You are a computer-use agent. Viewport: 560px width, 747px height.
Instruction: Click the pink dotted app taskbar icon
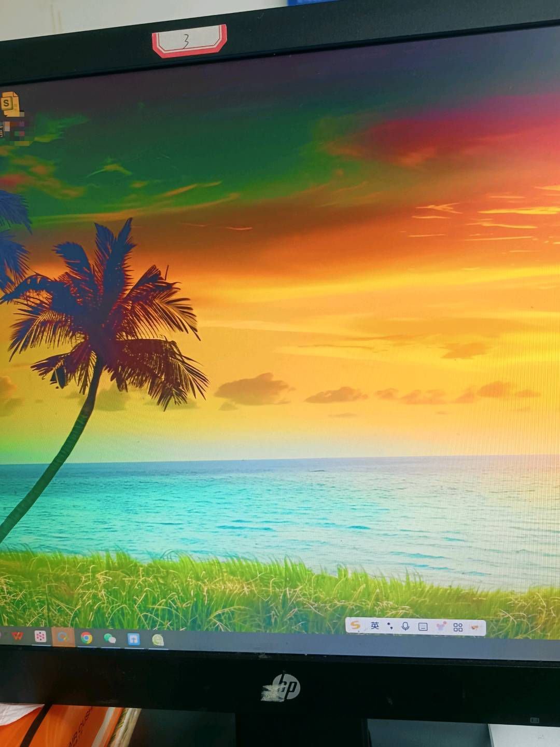coord(40,636)
